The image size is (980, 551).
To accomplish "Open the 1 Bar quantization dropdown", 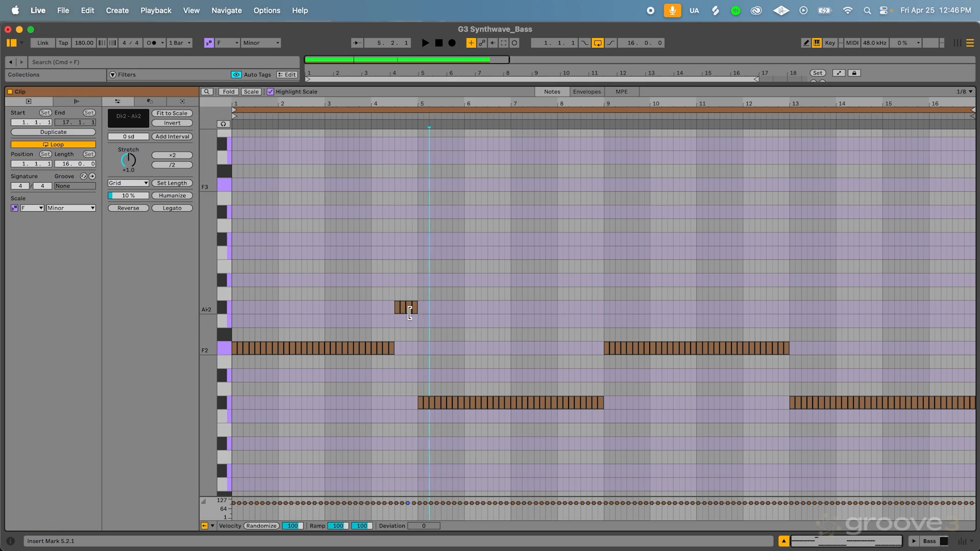I will (180, 43).
